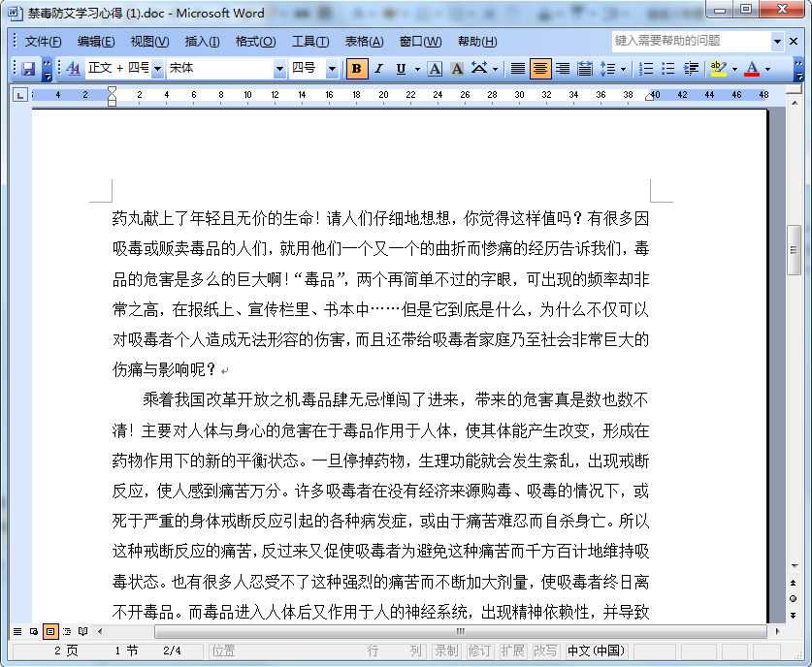Screen dimensions: 812x667
Task: Toggle Underline formatting button
Action: [401, 68]
